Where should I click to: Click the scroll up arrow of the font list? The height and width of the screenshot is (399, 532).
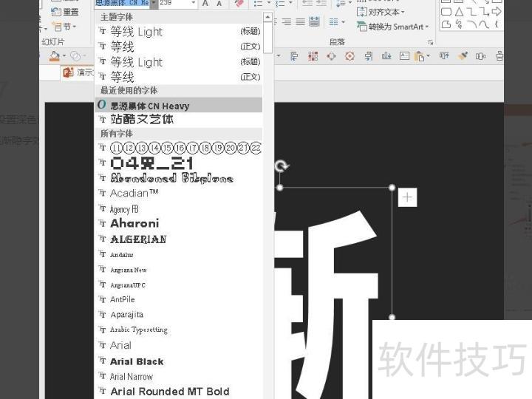pos(267,17)
